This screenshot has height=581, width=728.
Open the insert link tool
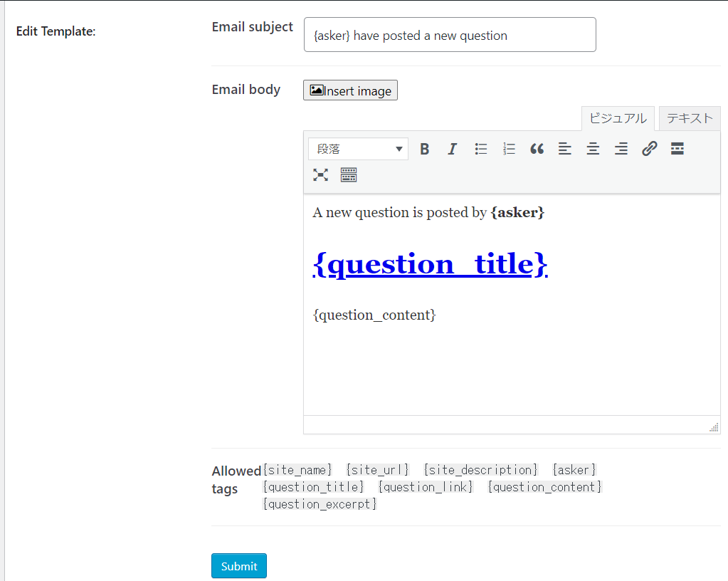pos(649,149)
